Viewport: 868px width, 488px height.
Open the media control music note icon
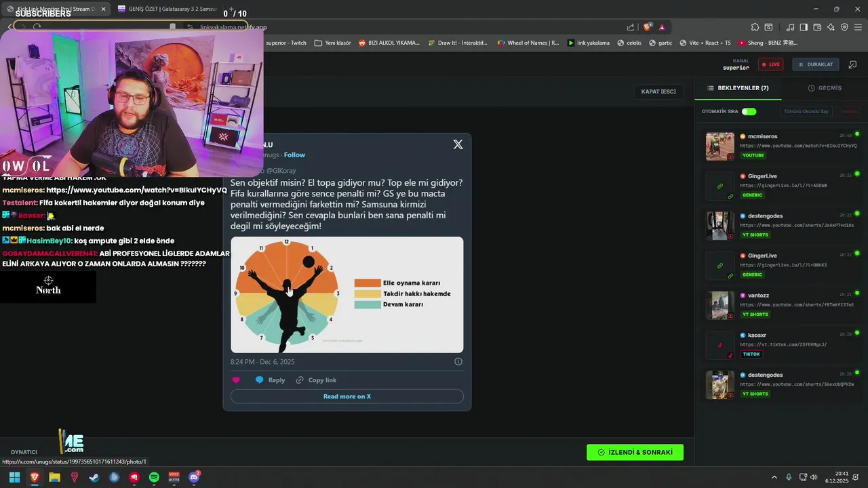click(791, 27)
